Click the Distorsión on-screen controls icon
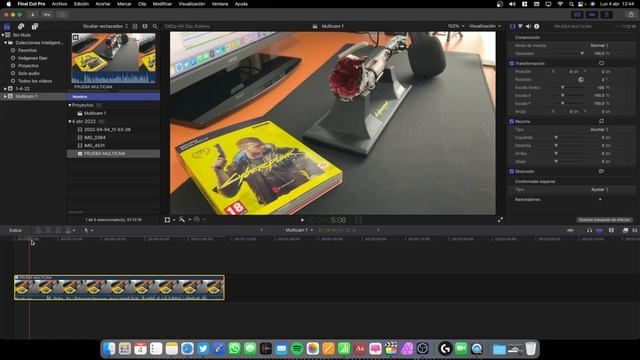640x360 pixels. pyautogui.click(x=601, y=171)
